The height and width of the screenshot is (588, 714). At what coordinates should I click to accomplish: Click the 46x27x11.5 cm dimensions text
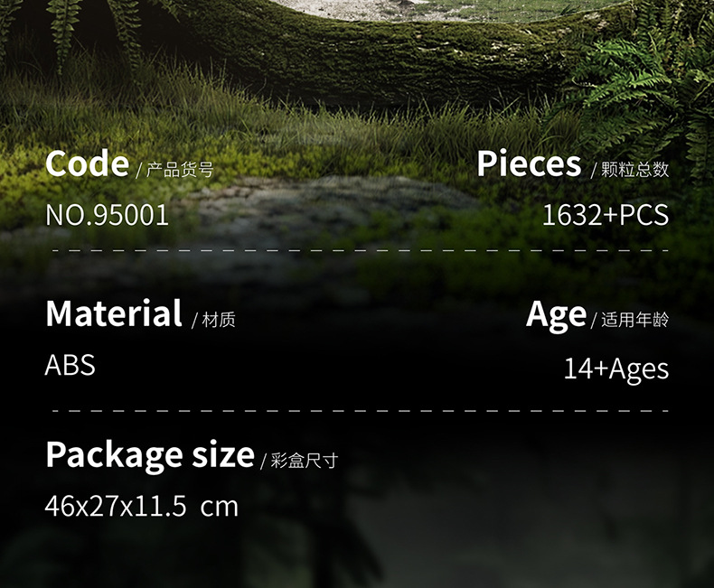[141, 506]
